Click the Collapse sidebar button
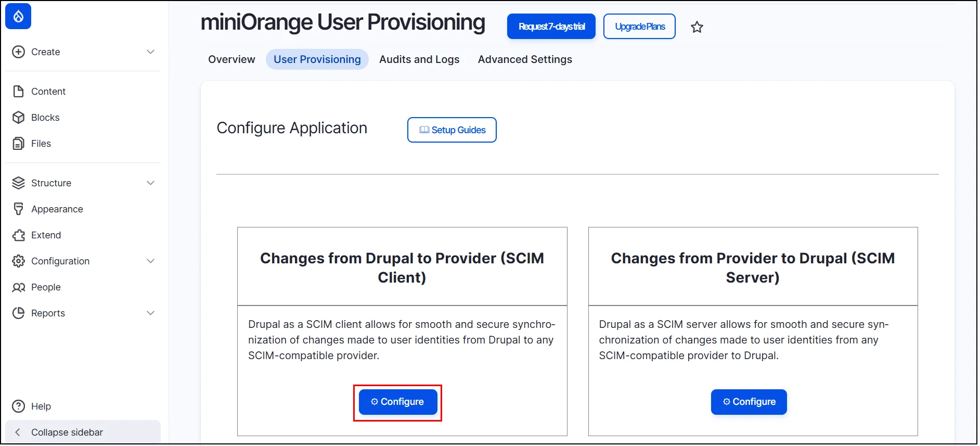 point(83,432)
